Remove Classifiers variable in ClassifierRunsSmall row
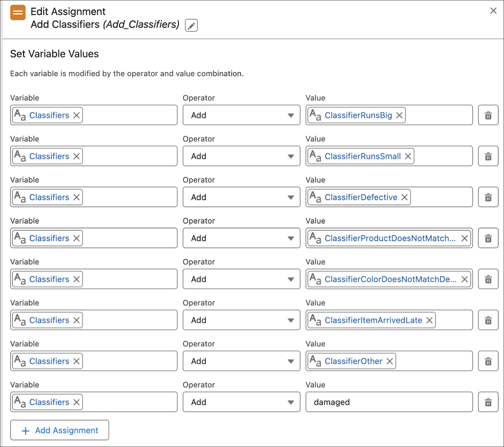Image resolution: width=504 pixels, height=447 pixels. (x=76, y=156)
